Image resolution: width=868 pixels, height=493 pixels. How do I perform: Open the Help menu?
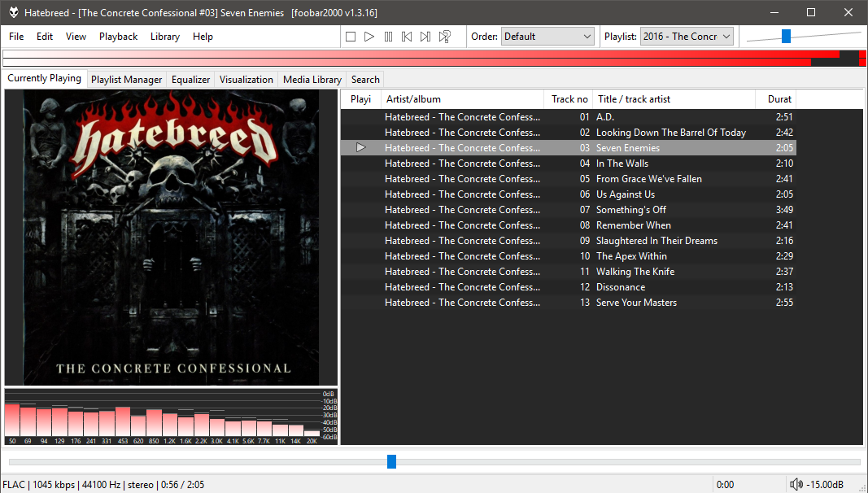tap(203, 37)
